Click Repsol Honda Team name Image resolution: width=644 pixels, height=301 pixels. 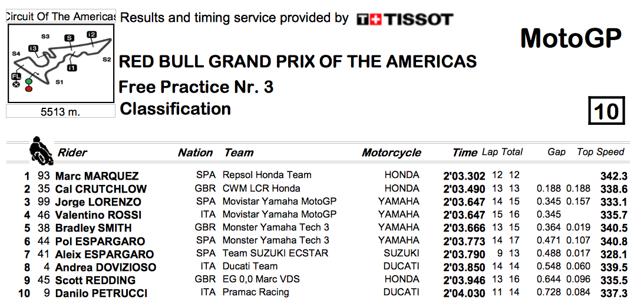click(266, 175)
